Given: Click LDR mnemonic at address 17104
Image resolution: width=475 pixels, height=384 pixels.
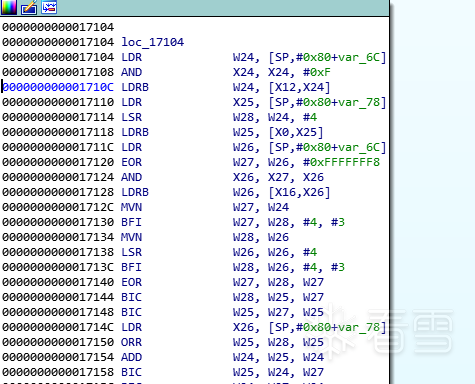Looking at the screenshot, I should click(131, 57).
